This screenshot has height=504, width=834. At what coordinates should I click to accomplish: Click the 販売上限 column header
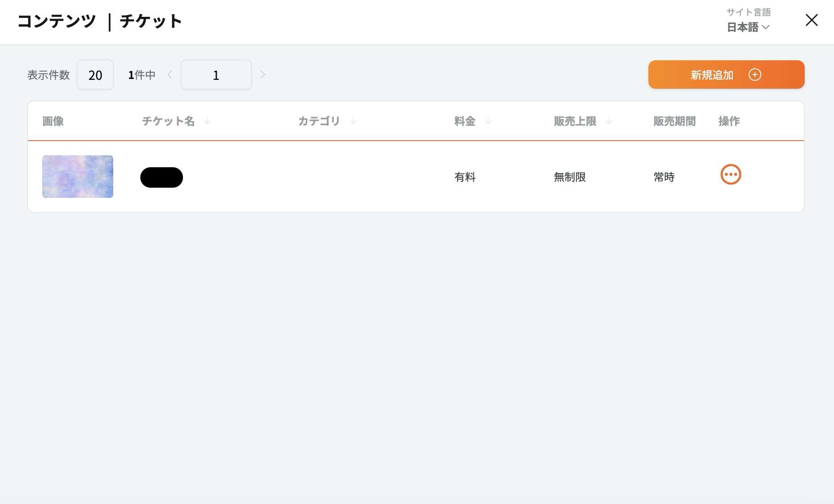pos(575,121)
